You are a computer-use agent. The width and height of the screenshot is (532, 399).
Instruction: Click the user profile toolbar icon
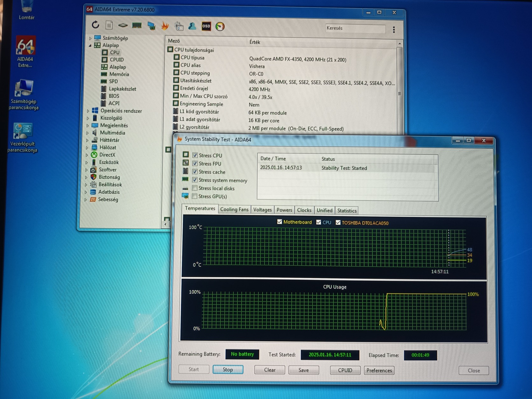tap(192, 26)
